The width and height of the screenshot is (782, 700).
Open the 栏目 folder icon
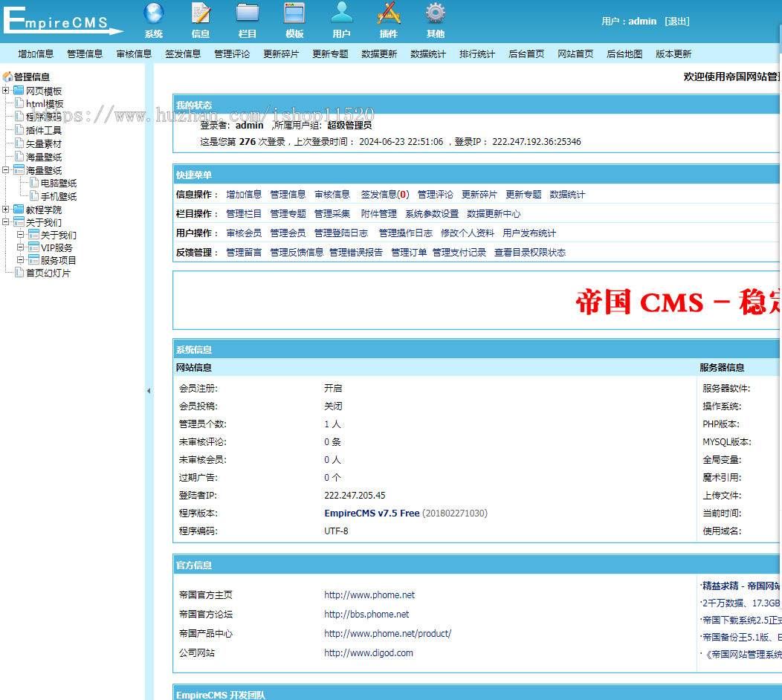tap(248, 14)
